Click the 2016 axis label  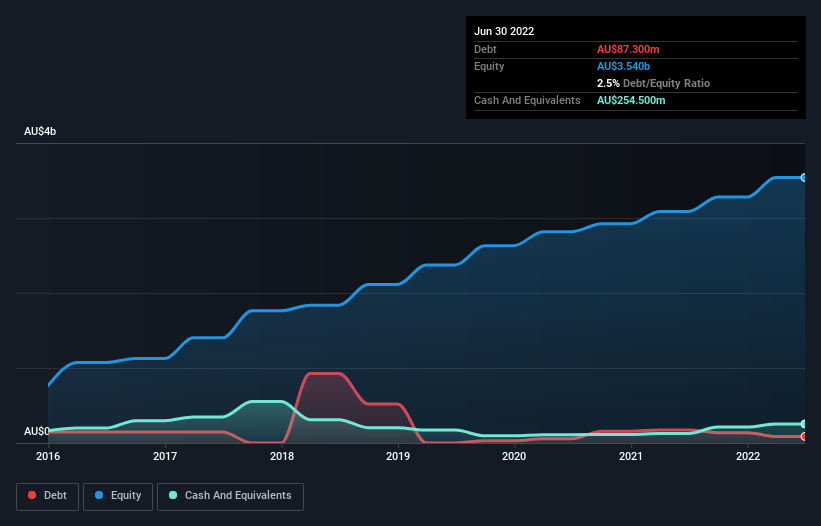pos(48,456)
